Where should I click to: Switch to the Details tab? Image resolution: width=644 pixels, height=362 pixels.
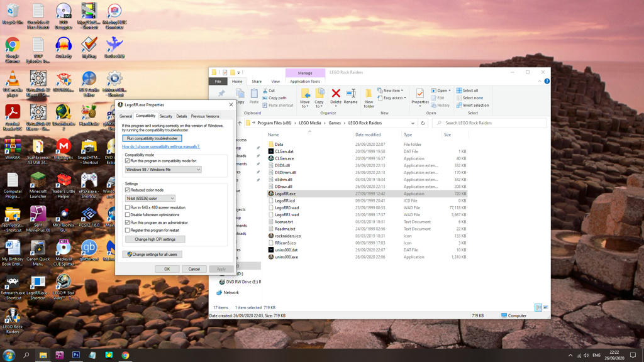tap(182, 116)
